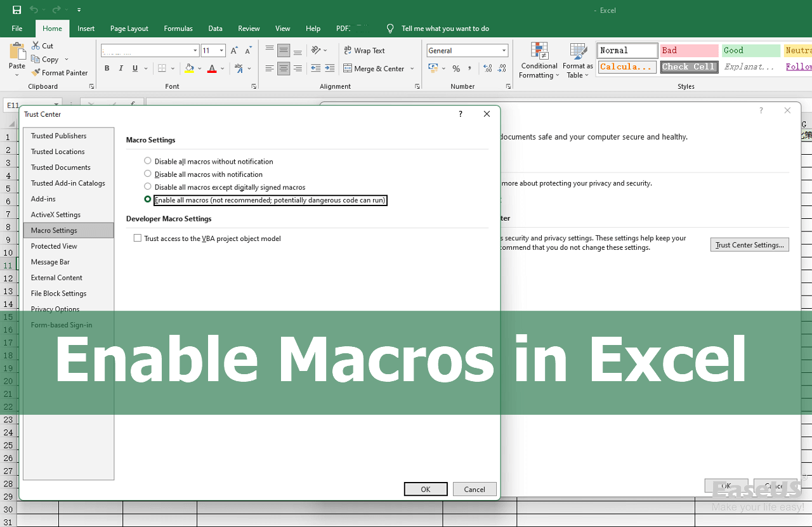This screenshot has height=527, width=812.
Task: Switch to the Formulas tab
Action: point(178,29)
